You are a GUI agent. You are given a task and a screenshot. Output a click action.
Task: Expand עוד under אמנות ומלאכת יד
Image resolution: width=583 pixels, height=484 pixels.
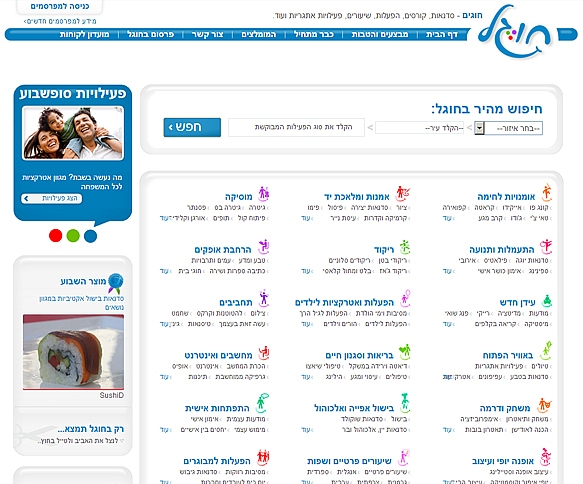(306, 218)
